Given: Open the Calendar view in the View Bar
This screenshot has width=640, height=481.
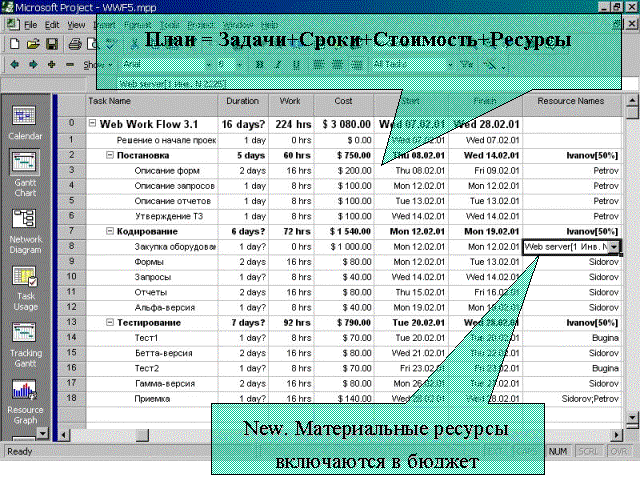Looking at the screenshot, I should 24,122.
